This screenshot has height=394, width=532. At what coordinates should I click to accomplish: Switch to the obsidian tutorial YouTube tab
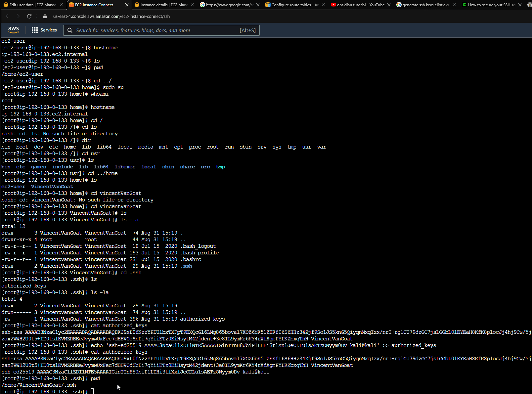pos(359,5)
